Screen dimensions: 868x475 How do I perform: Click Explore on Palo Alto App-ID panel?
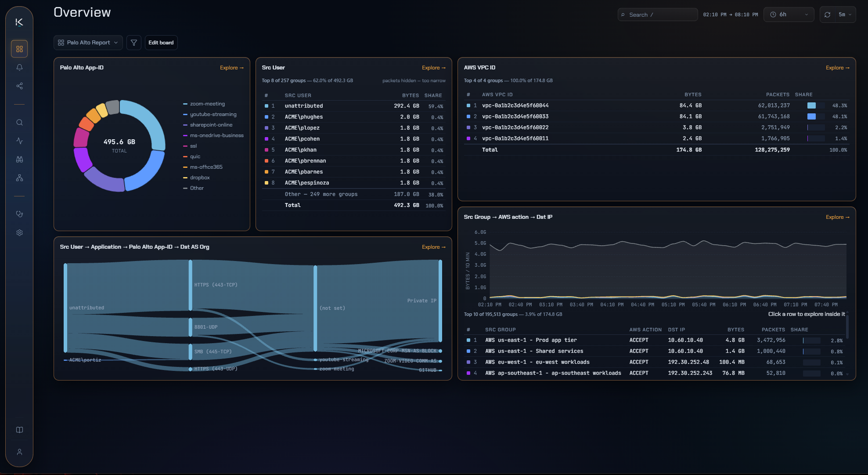pyautogui.click(x=232, y=68)
